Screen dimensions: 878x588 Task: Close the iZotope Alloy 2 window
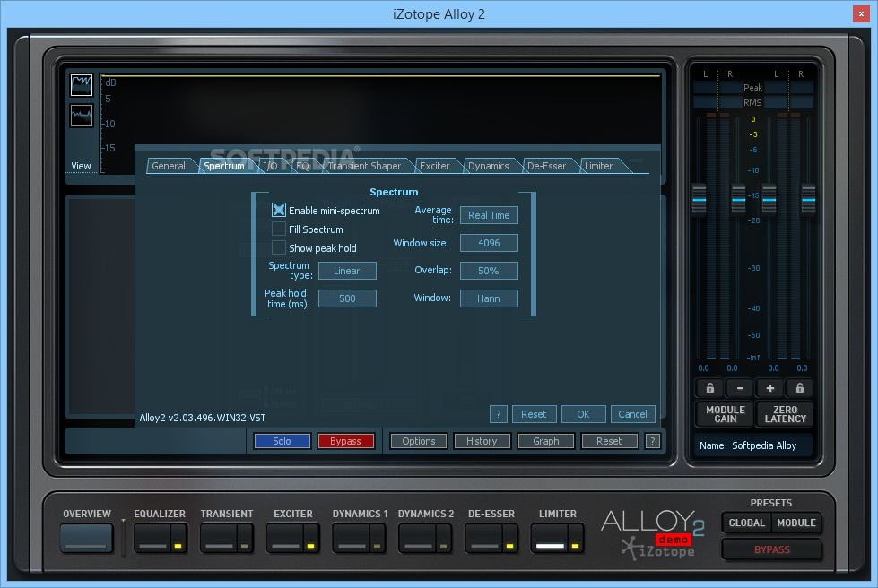point(861,13)
